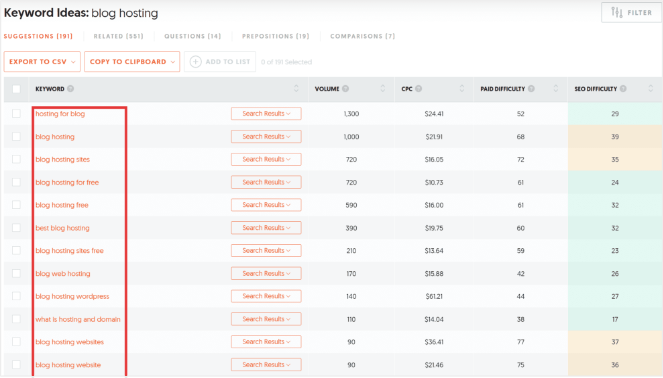Click the Add to List button
663x378 pixels.
[x=220, y=62]
